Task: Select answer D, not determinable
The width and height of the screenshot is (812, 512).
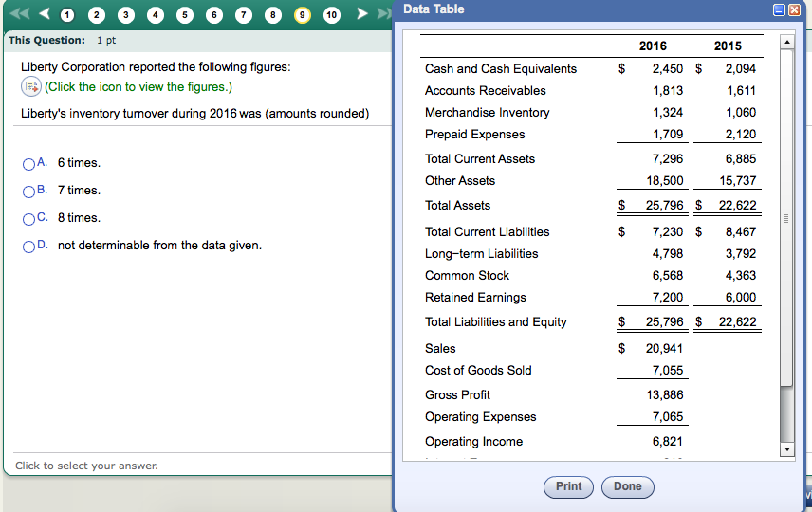Action: pyautogui.click(x=29, y=247)
